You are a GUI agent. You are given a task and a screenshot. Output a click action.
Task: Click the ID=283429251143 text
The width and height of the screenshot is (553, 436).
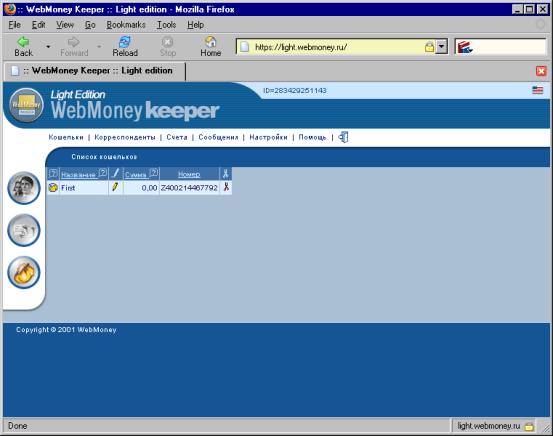(295, 90)
